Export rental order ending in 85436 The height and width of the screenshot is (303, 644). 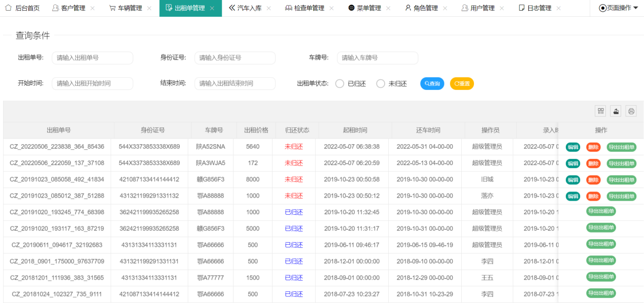click(621, 147)
